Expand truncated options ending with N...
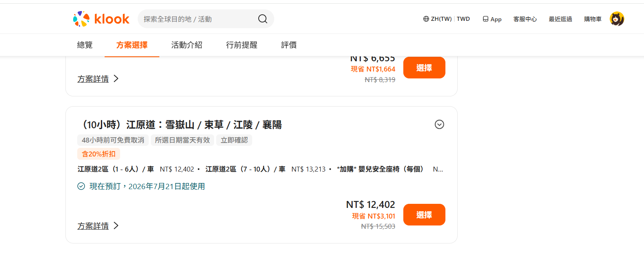The image size is (644, 270). (438, 169)
